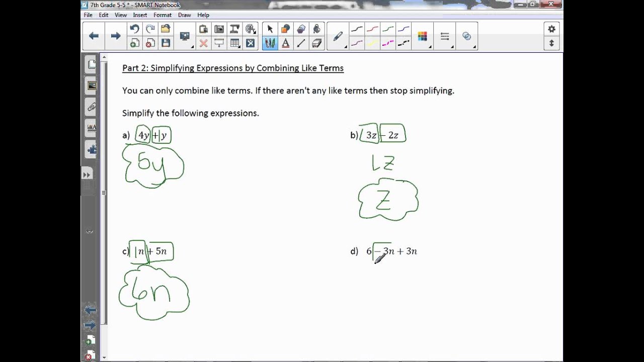Select the Text tool letter A
This screenshot has height=362, width=644.
click(x=285, y=43)
